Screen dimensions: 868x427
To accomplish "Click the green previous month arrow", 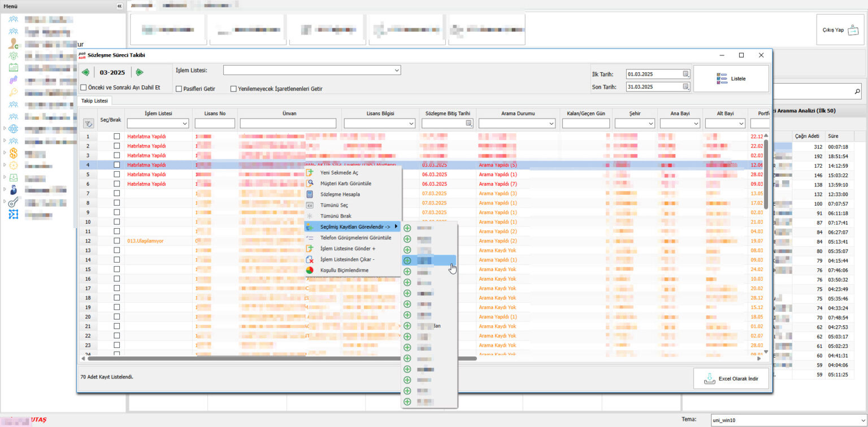I will 86,72.
